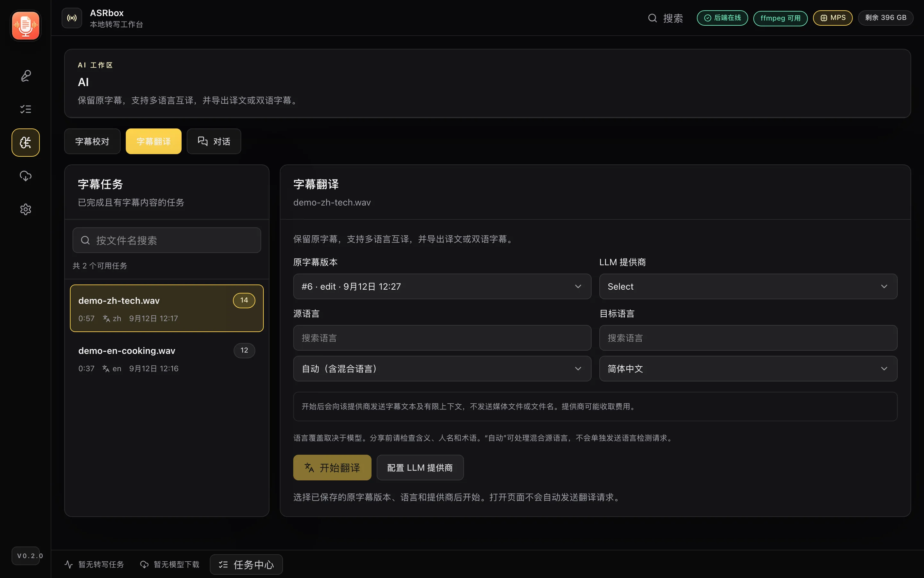Open the 简体中文 target language dropdown

(x=748, y=369)
